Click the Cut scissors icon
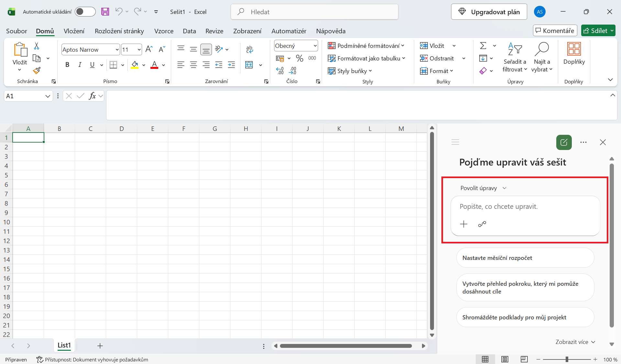621x364 pixels. click(37, 46)
